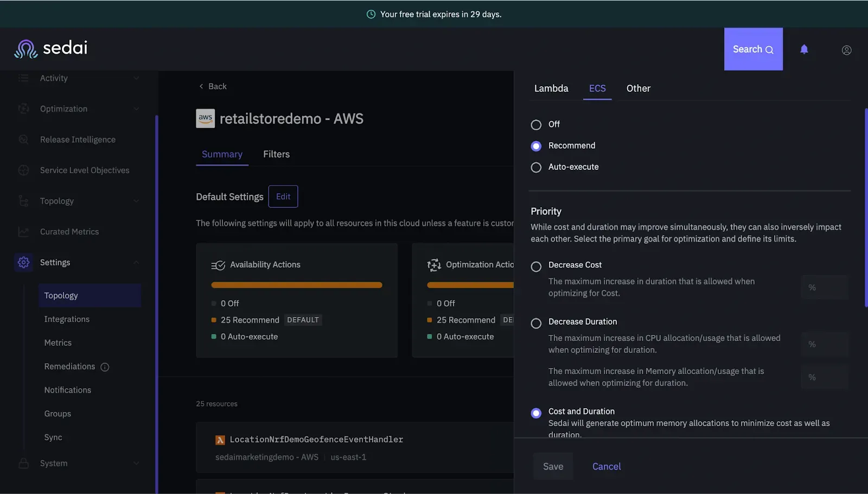
Task: Switch to the Lambda tab
Action: [551, 88]
